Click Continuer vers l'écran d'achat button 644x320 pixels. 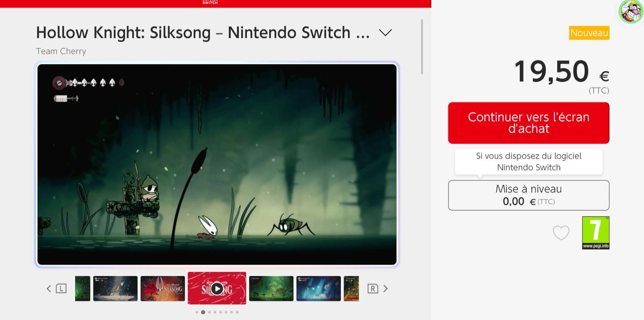point(529,123)
